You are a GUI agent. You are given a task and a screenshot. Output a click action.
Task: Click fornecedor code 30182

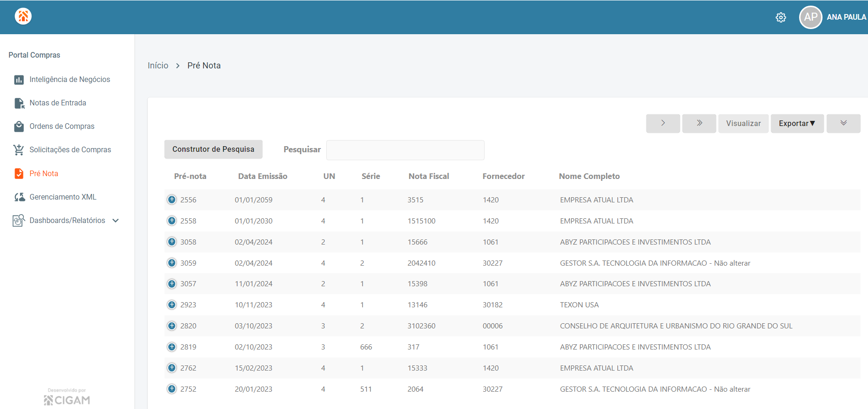tap(493, 305)
